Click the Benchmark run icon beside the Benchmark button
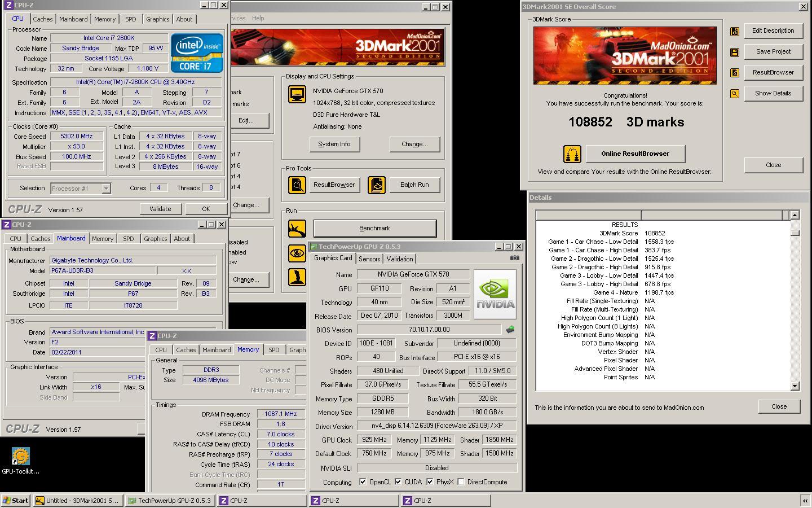Image resolution: width=812 pixels, height=508 pixels. click(x=297, y=229)
